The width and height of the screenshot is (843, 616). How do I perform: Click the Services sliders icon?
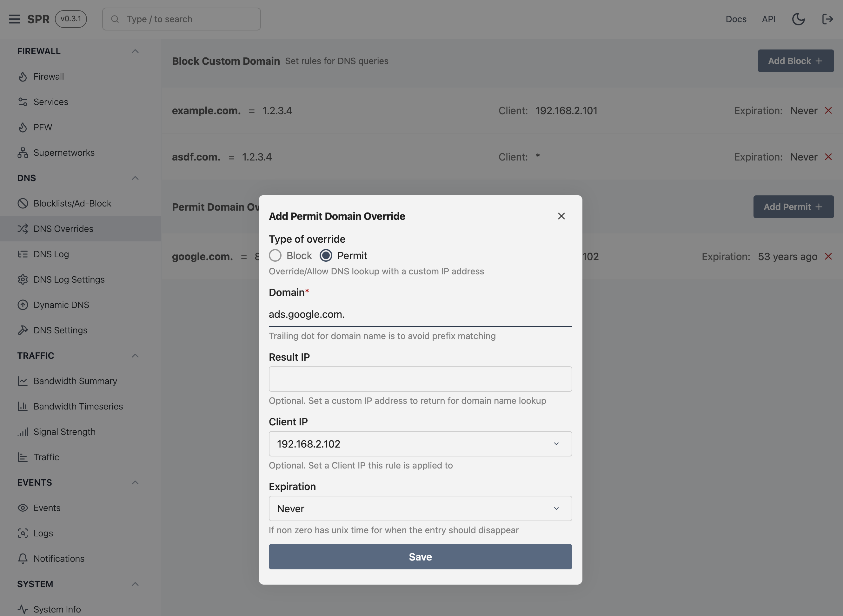pos(23,102)
